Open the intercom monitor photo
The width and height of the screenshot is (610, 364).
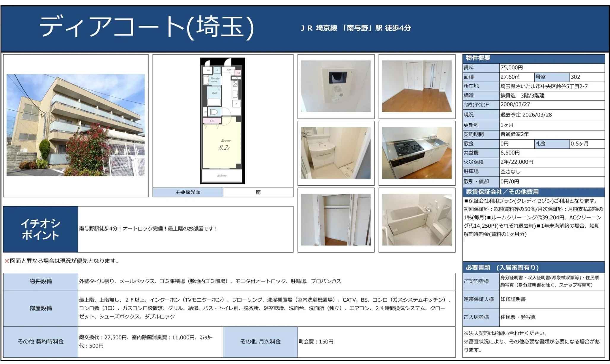(x=336, y=86)
